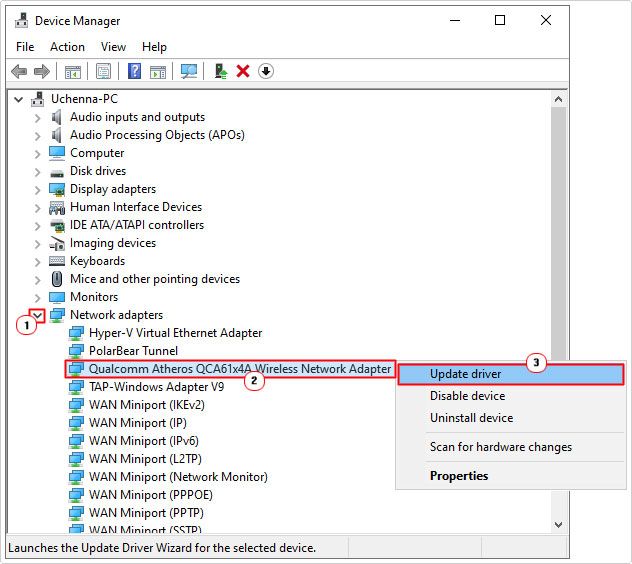Click the Update device driver toolbar icon
Screen dimensions: 632x564
point(220,71)
